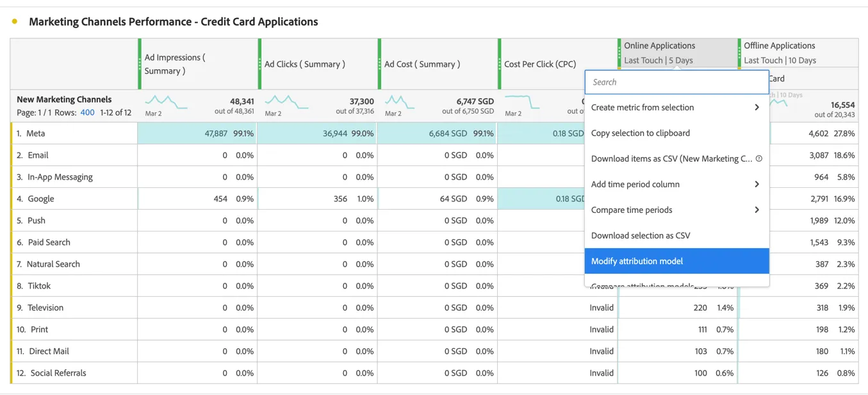Image resolution: width=868 pixels, height=395 pixels.
Task: Click the Ad Cost trend sparkline
Action: 400,102
